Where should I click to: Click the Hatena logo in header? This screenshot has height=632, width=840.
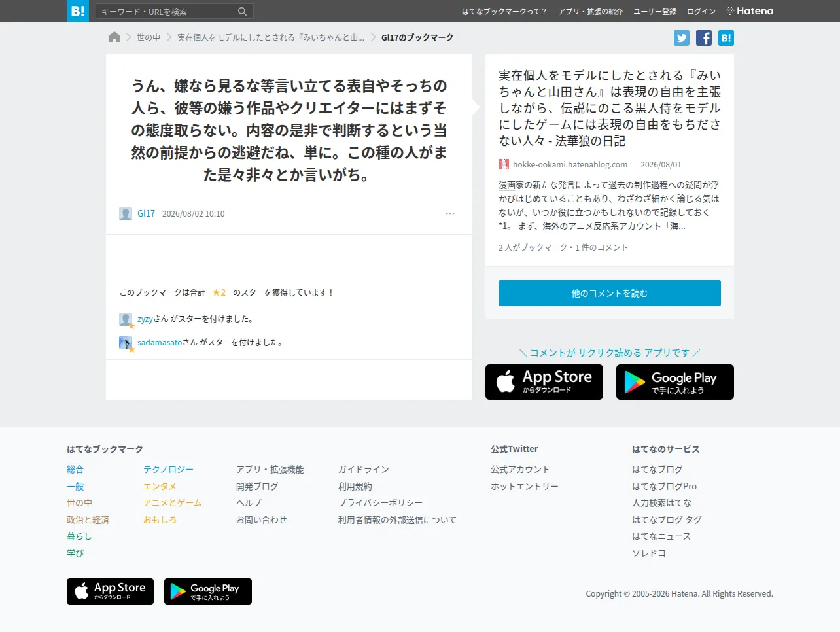click(749, 11)
